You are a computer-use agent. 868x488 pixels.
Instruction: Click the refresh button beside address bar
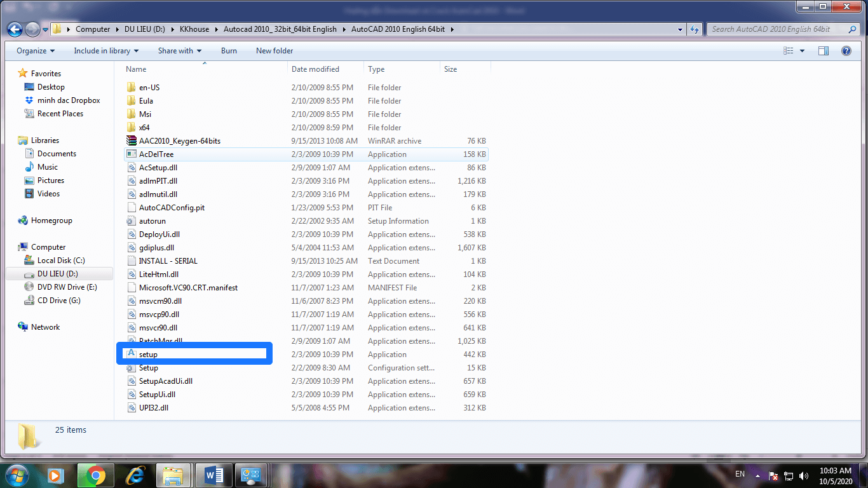695,29
